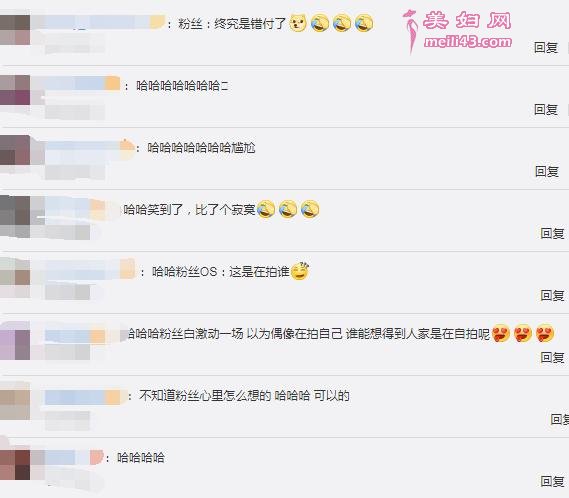
Task: Reply to the '哈哈哈尴尬' comment
Action: tap(547, 171)
